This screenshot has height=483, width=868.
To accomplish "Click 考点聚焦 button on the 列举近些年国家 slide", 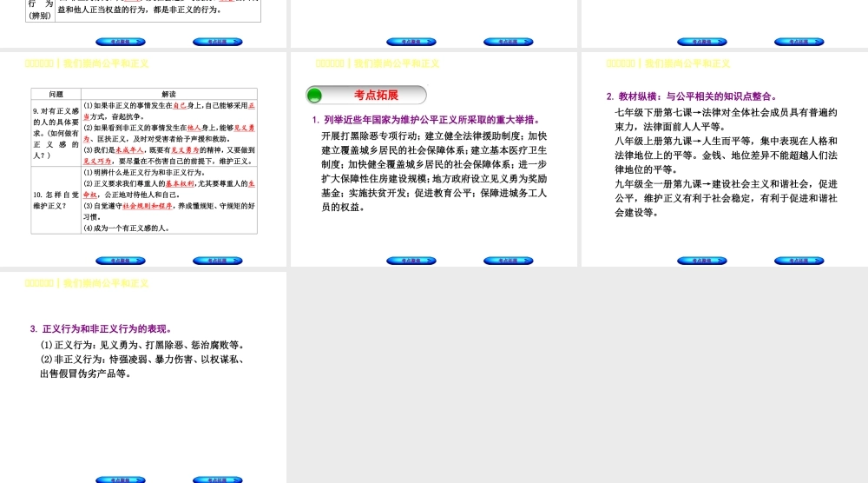I will 411,261.
